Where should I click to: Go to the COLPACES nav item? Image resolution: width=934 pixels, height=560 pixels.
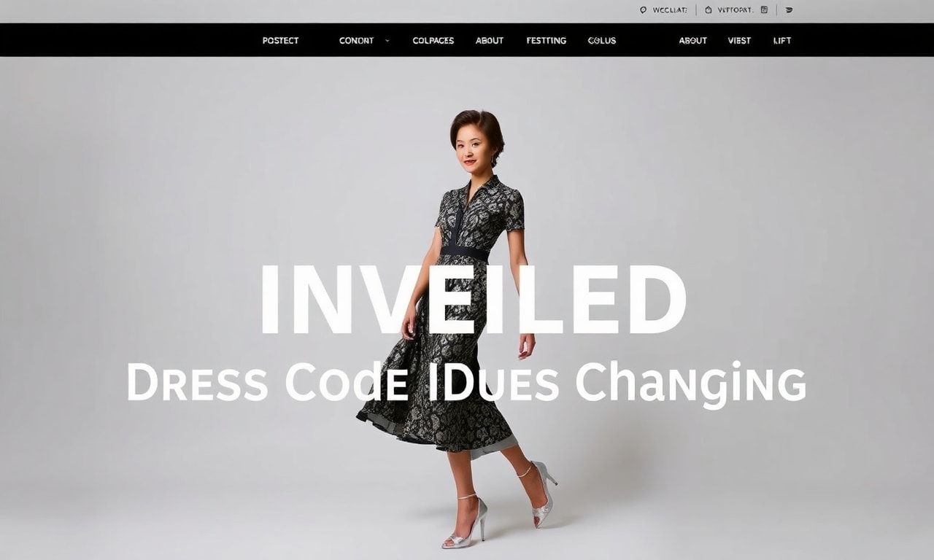[x=433, y=41]
